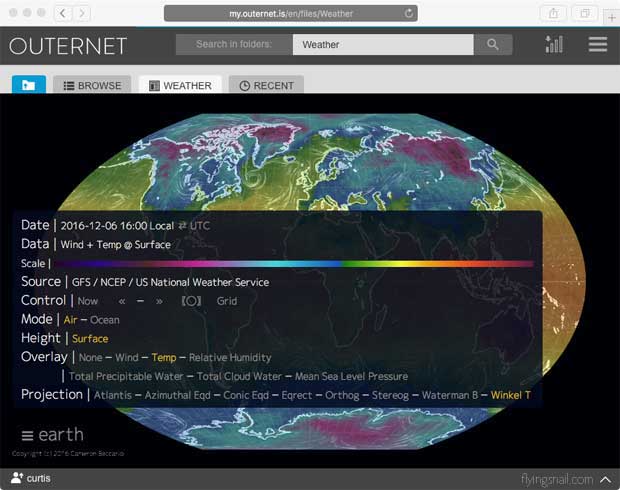Choose Atlantis projection
The image size is (620, 490).
pyautogui.click(x=113, y=395)
